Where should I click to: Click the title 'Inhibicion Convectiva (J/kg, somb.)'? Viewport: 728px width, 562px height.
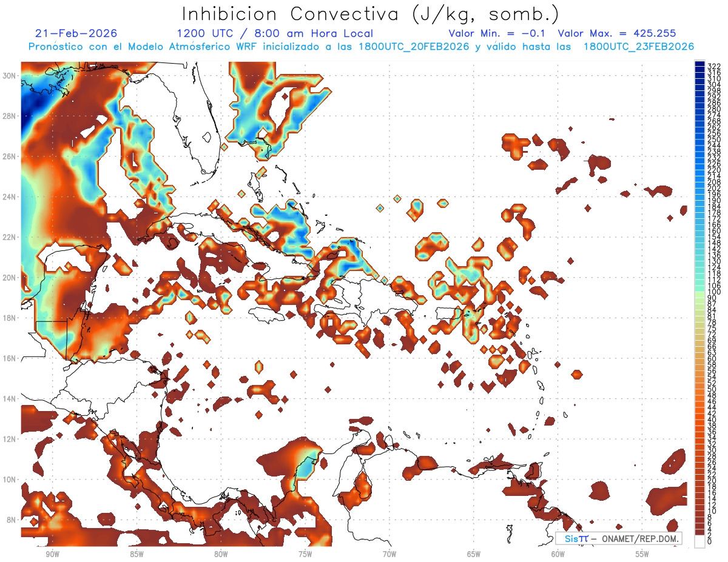point(371,14)
